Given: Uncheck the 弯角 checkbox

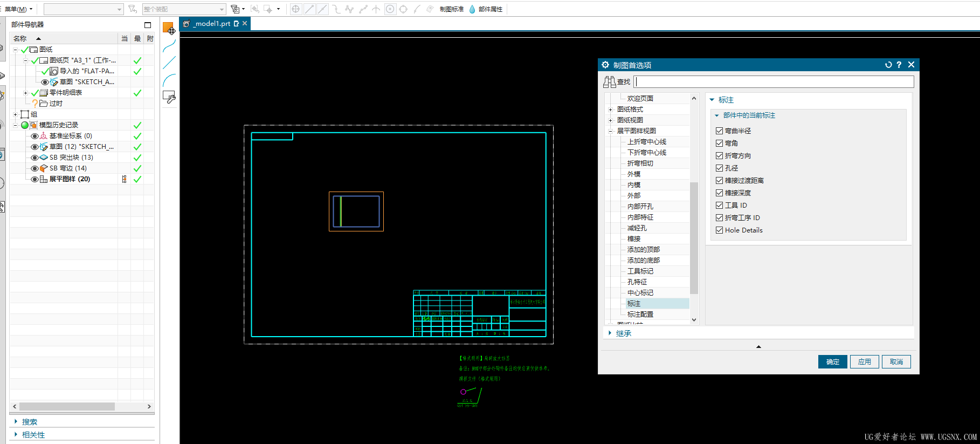Looking at the screenshot, I should [x=719, y=144].
